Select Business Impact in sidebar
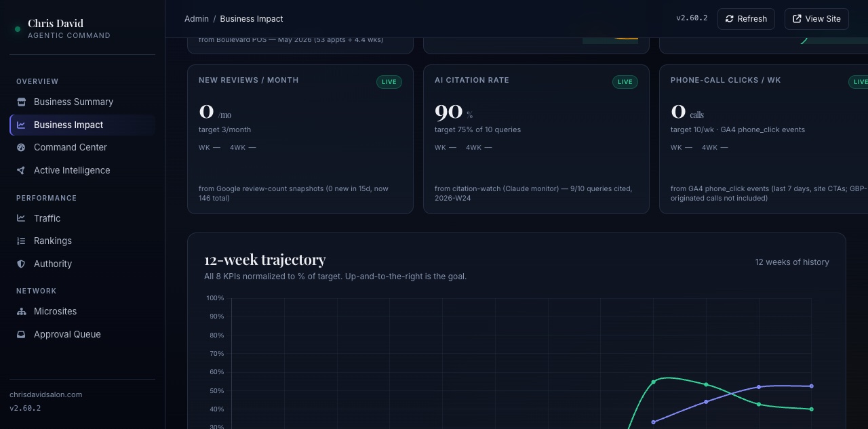The width and height of the screenshot is (868, 429). click(82, 125)
